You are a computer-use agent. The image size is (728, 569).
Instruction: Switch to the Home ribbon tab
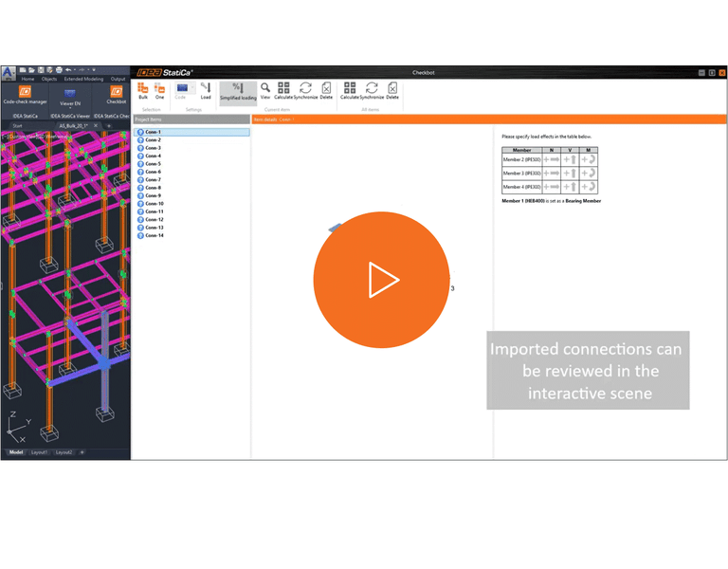click(27, 79)
